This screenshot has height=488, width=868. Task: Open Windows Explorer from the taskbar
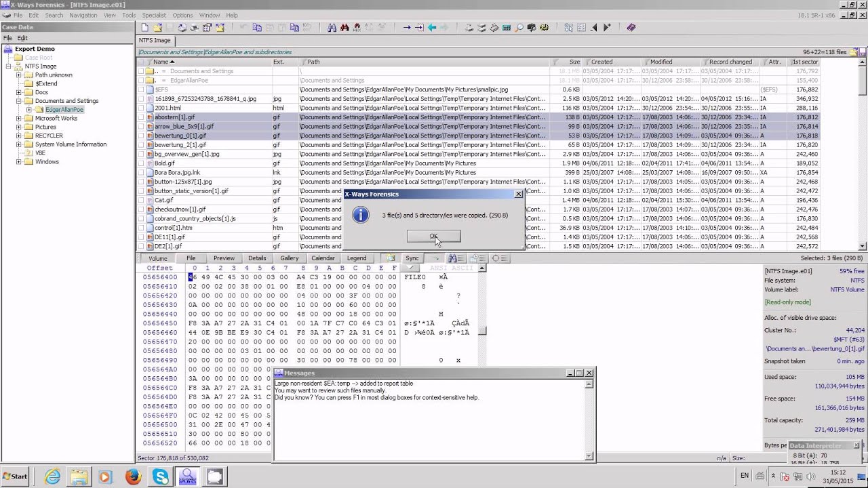point(79,476)
